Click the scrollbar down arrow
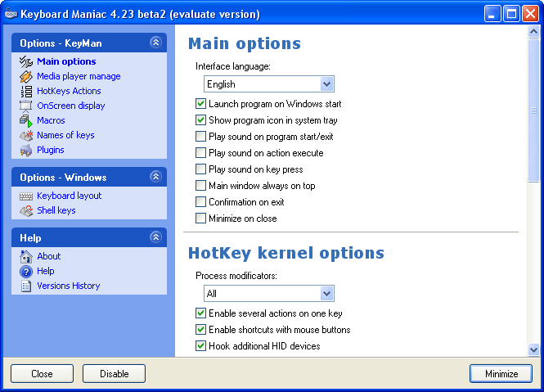 tap(533, 349)
